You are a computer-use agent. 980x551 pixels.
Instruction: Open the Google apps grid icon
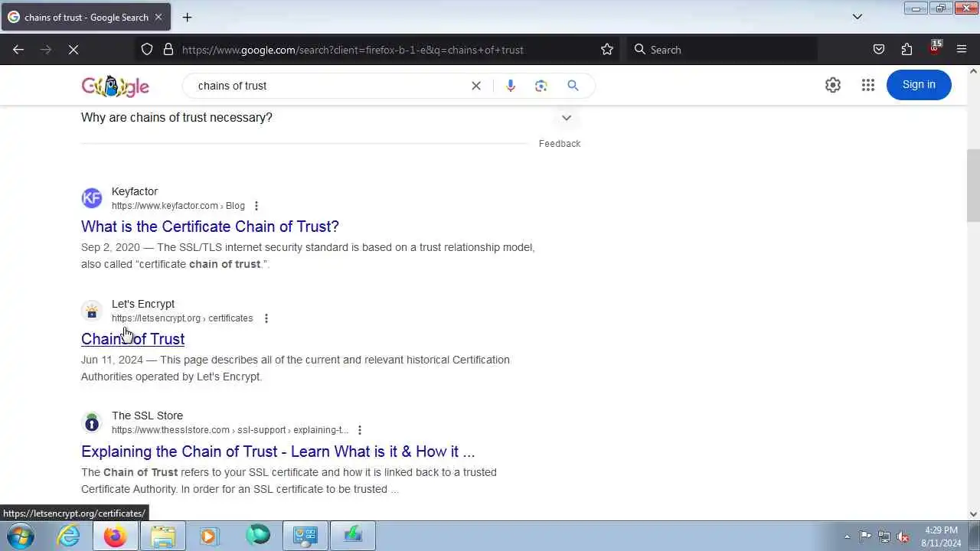point(867,85)
